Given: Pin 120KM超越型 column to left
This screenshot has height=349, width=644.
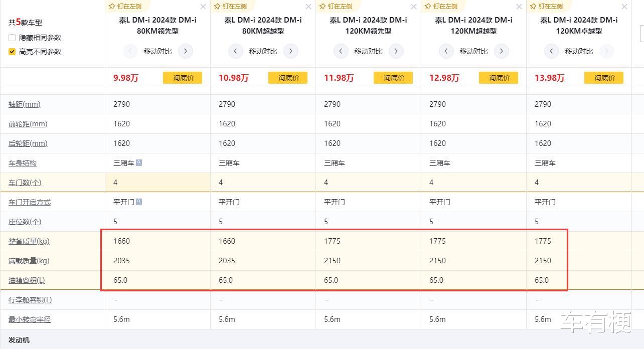Looking at the screenshot, I should click(x=441, y=7).
